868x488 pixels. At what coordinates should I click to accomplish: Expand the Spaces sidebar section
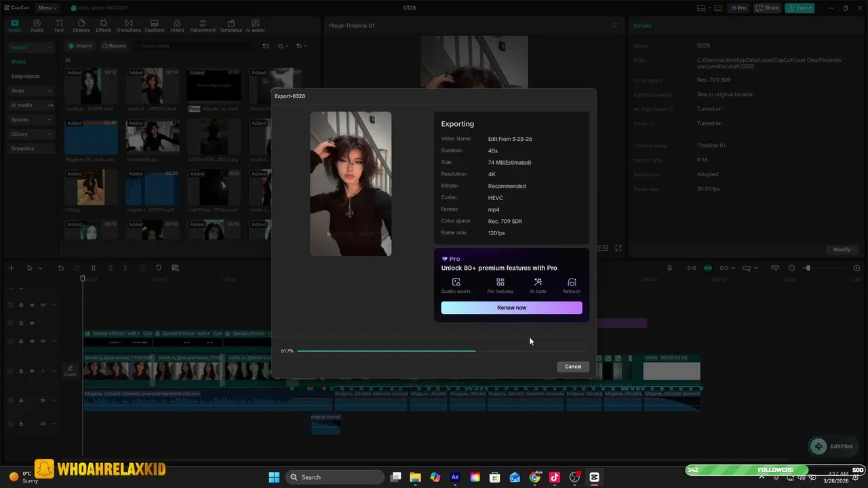(31, 120)
